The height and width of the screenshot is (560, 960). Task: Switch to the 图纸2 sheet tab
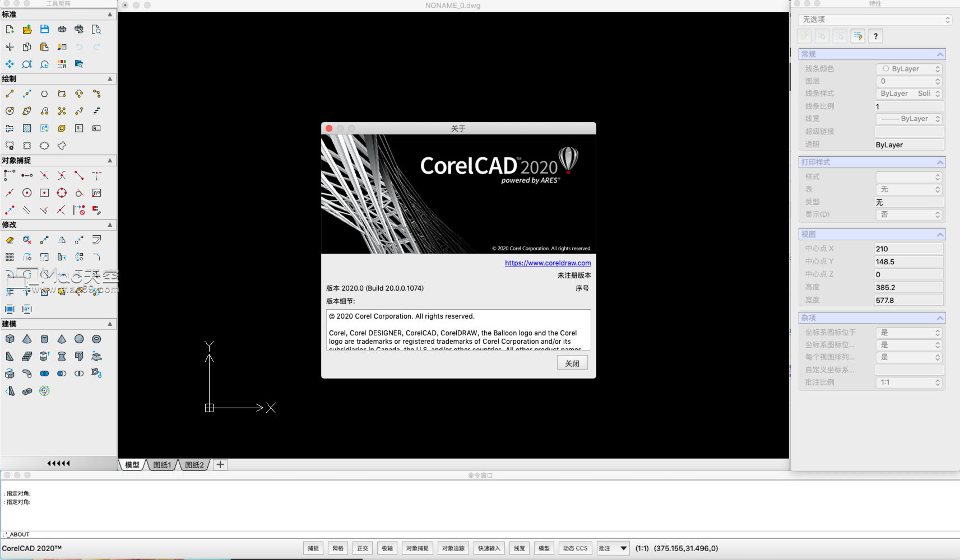click(194, 465)
